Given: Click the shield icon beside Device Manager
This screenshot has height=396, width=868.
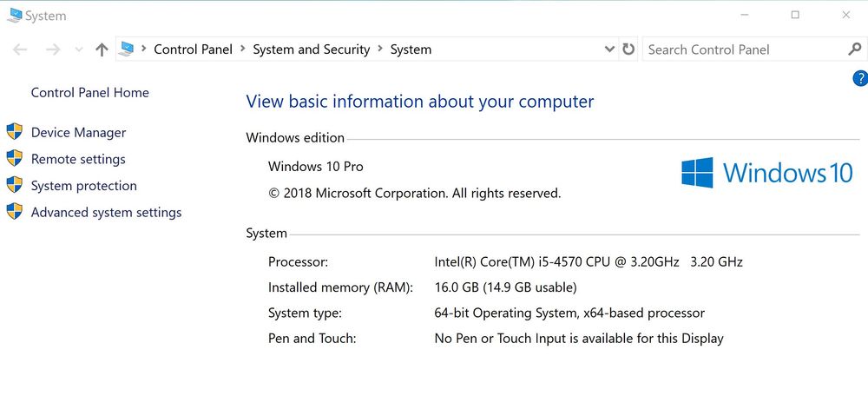Looking at the screenshot, I should [x=14, y=132].
